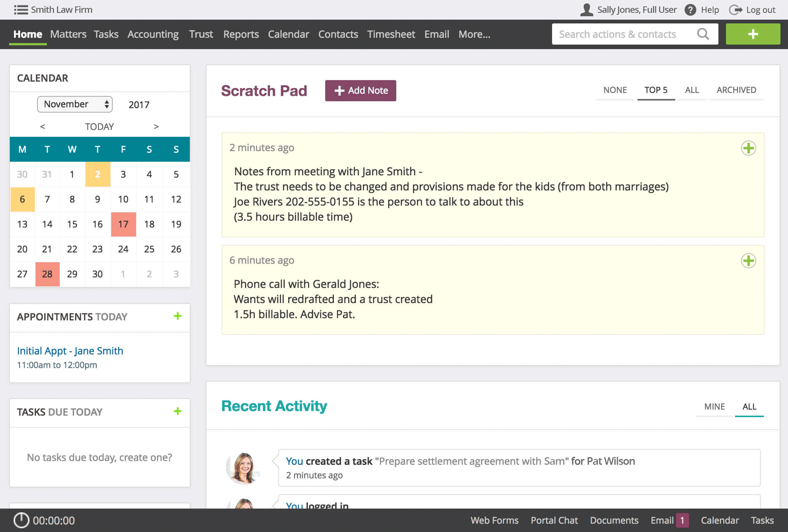This screenshot has width=788, height=532.
Task: Click the Add Note button
Action: pyautogui.click(x=360, y=91)
